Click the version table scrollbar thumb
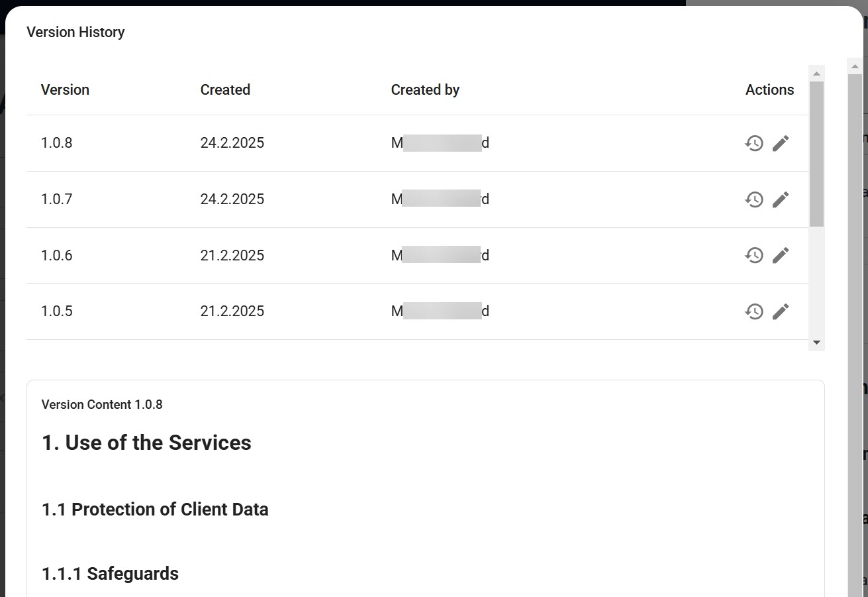Screen dimensions: 868x597 tap(816, 154)
